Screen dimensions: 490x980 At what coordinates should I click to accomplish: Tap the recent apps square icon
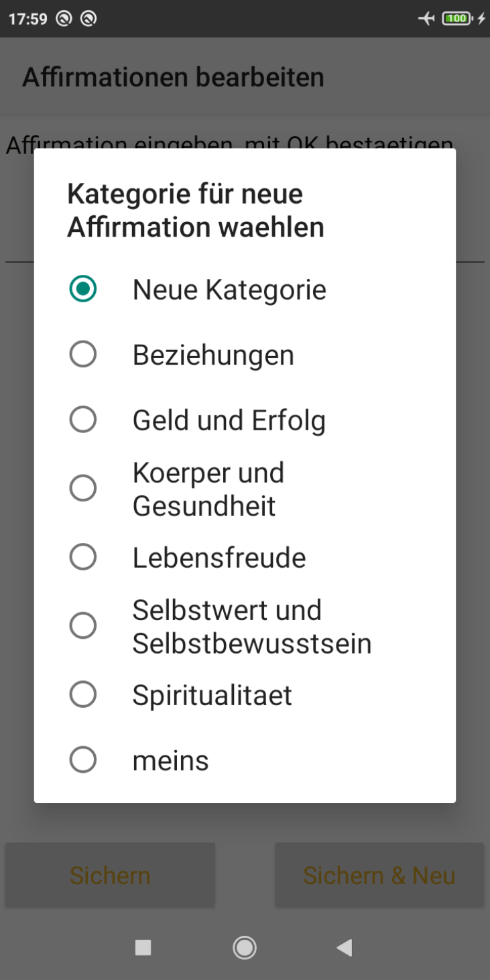pyautogui.click(x=143, y=947)
